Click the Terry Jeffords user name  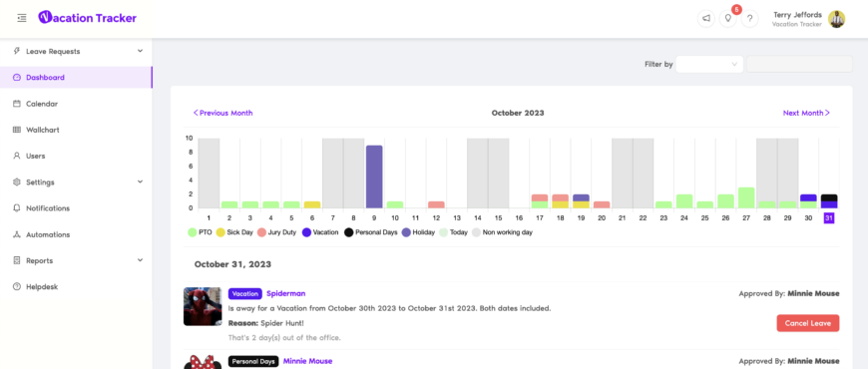pyautogui.click(x=797, y=15)
